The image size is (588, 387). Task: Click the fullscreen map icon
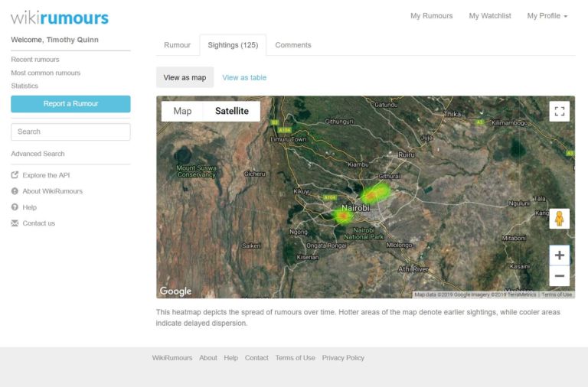pos(559,112)
